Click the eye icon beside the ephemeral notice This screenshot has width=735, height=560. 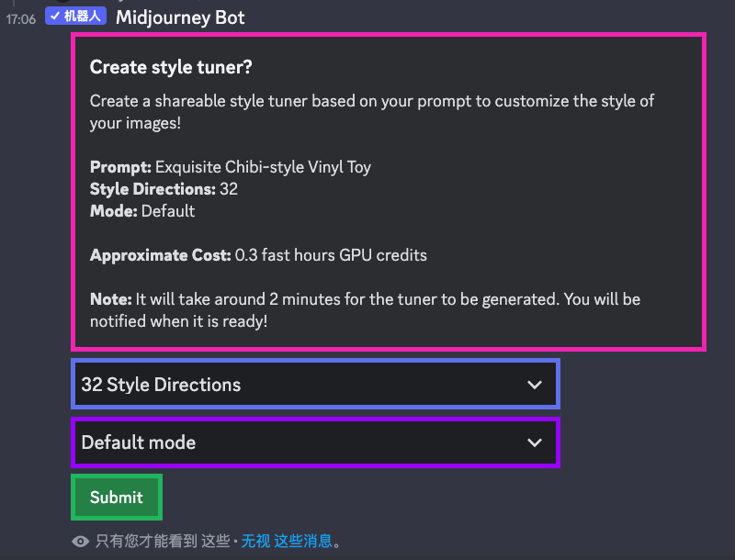(x=80, y=542)
